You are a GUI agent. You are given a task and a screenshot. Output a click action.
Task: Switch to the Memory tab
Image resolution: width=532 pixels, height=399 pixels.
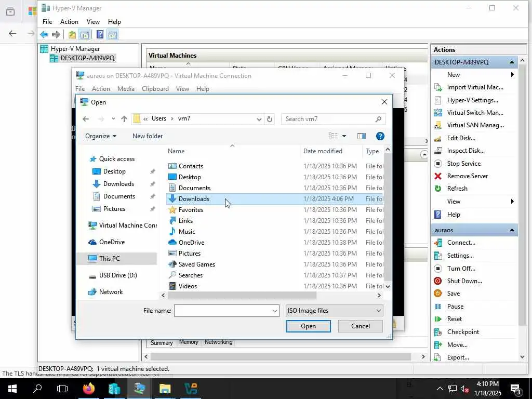pyautogui.click(x=189, y=342)
